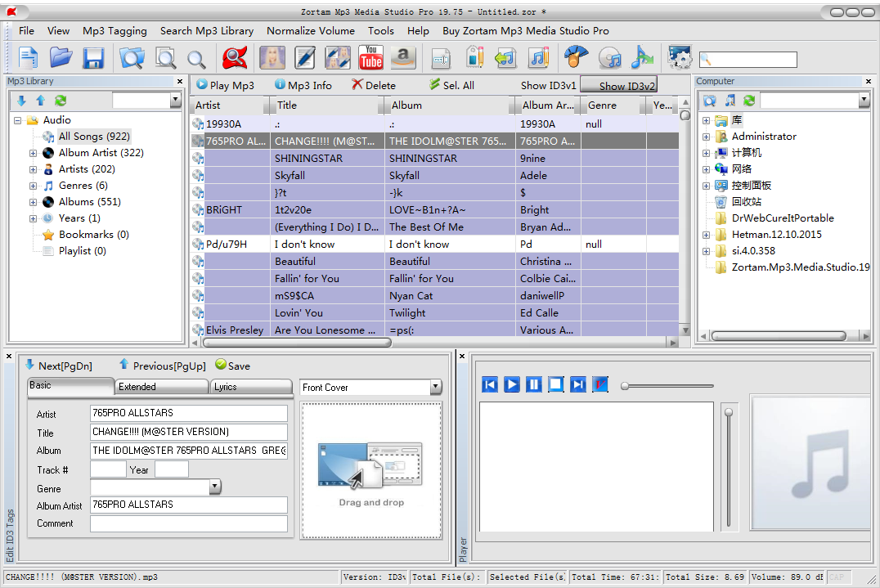880x588 pixels.
Task: Click the Mp3 Info button
Action: coord(303,85)
